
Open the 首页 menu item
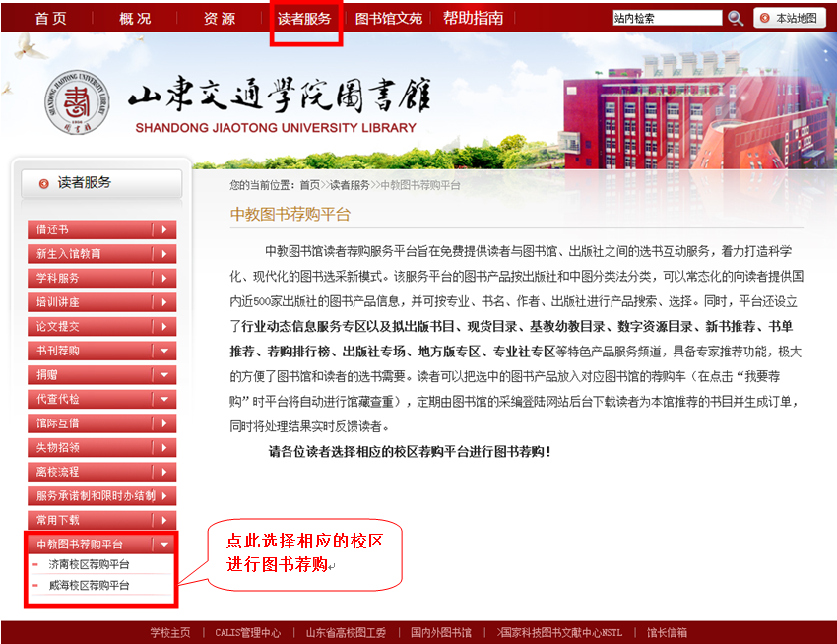point(50,19)
